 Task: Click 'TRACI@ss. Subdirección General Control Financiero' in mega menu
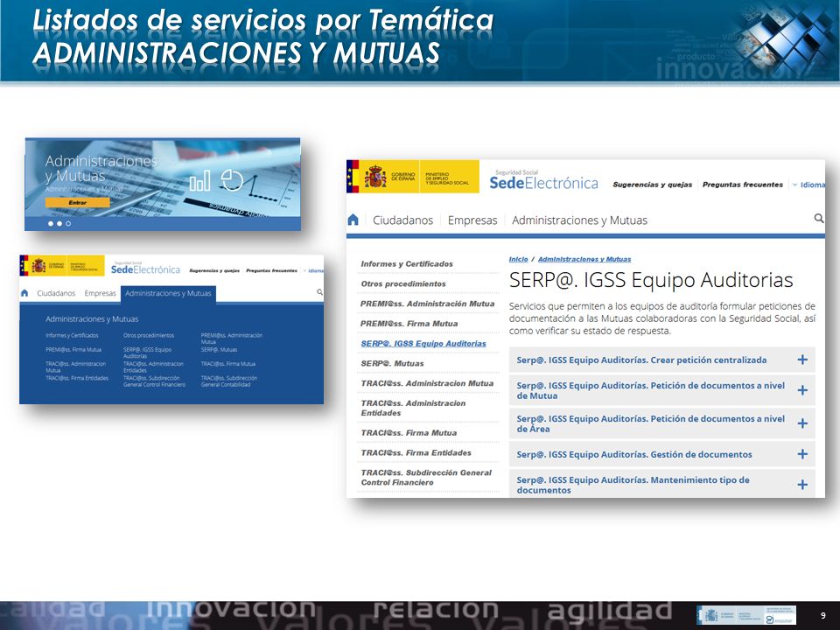click(x=154, y=381)
